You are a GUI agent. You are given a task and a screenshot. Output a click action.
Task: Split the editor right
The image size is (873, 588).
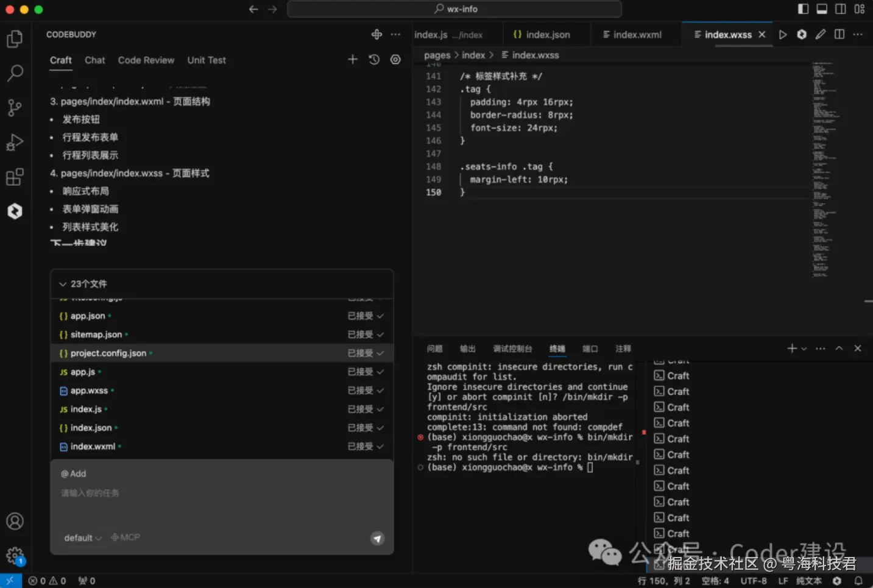839,34
